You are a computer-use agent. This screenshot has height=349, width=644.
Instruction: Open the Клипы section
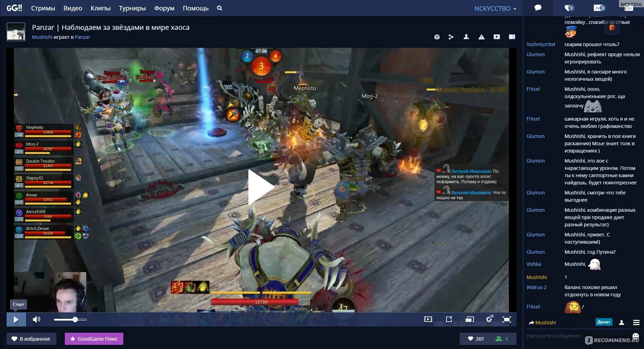tap(100, 8)
